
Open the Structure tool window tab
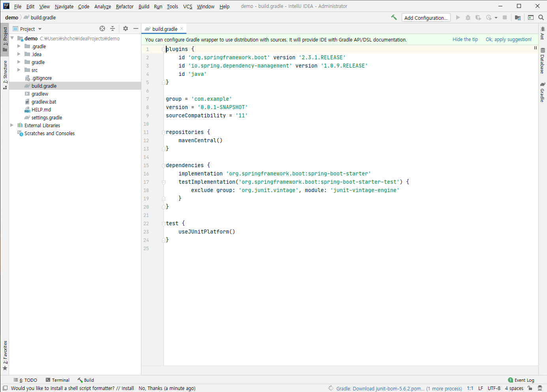(5, 75)
